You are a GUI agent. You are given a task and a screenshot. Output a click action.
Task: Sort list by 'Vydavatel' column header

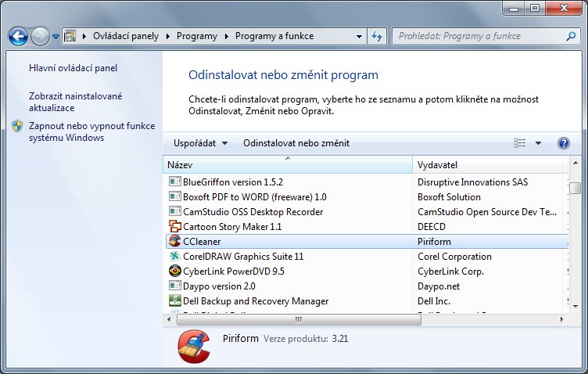coord(487,164)
